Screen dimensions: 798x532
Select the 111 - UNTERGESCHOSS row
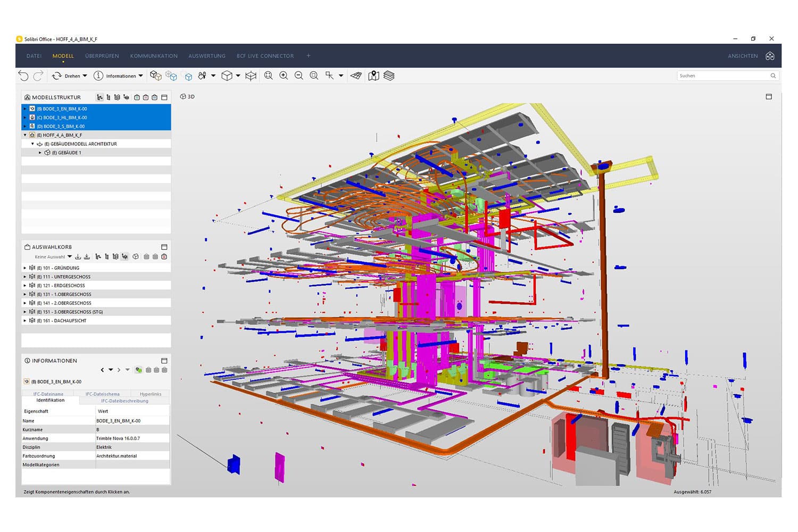96,277
